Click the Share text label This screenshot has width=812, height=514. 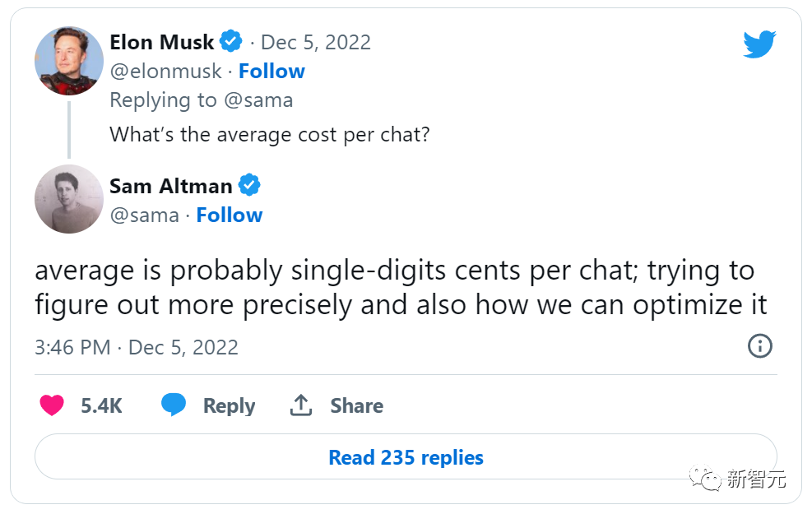[356, 406]
